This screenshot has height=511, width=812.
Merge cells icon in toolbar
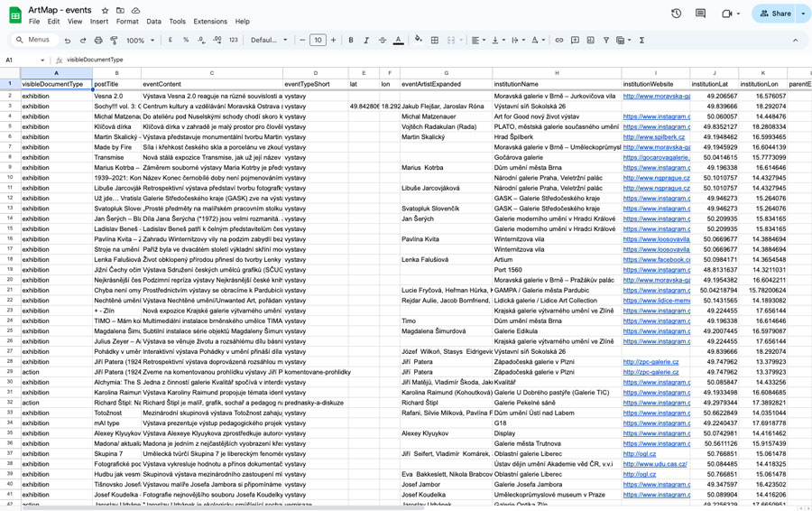pos(451,40)
